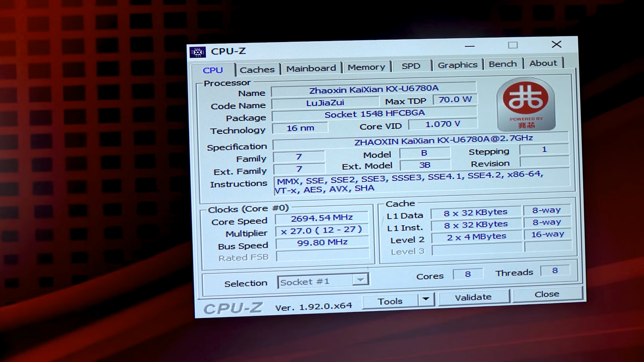This screenshot has height=362, width=644.
Task: Click the version text Ver. 1.92.0.x64
Action: coord(314,306)
